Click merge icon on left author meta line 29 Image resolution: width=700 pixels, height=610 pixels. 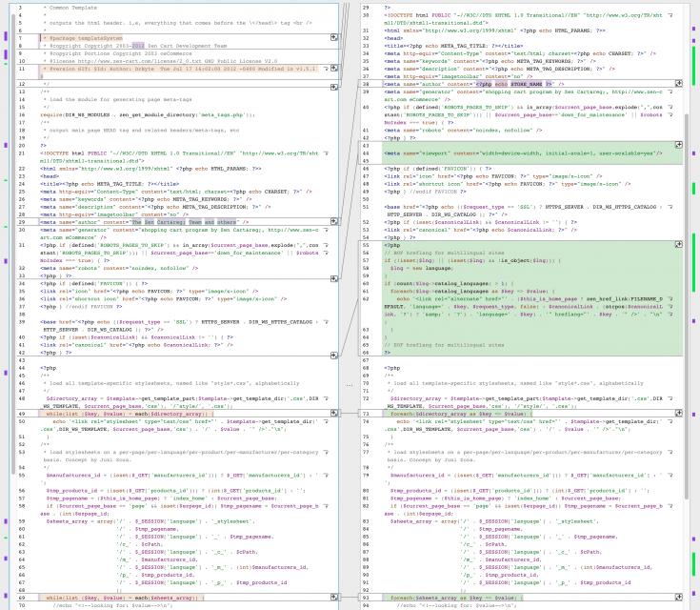333,222
